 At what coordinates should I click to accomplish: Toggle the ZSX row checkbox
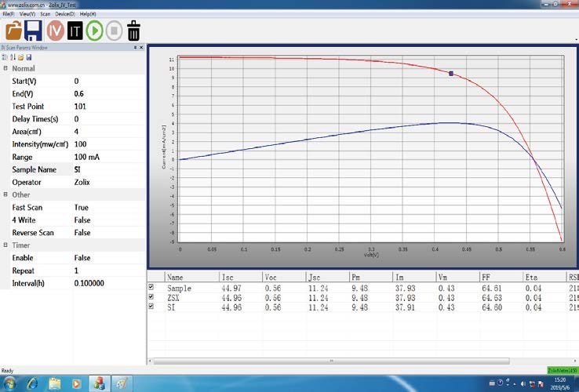tap(152, 297)
